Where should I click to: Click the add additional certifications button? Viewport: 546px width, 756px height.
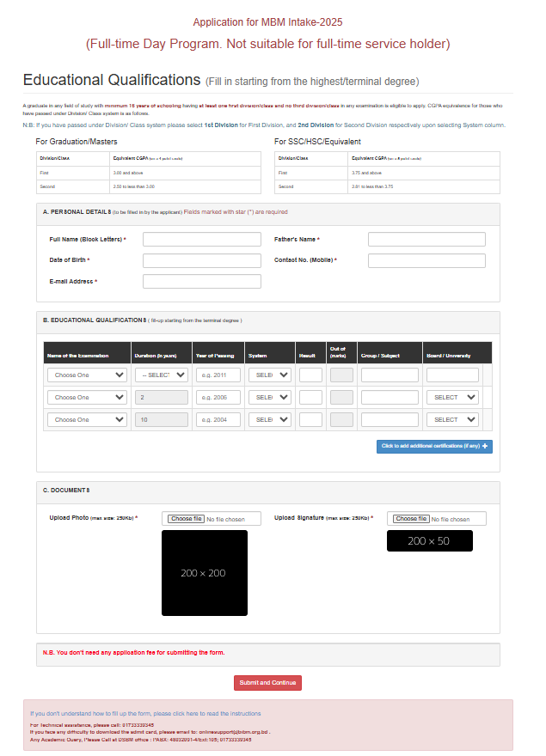pos(434,446)
